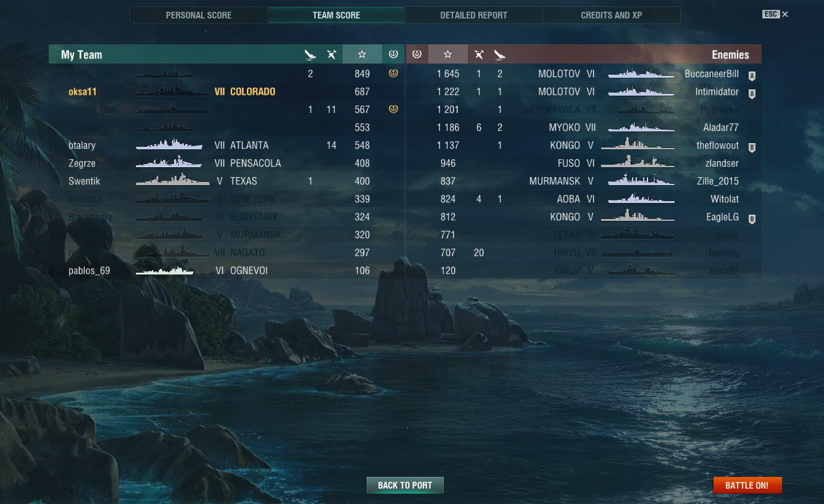Sort Enemies by achievements medal icon

[x=417, y=54]
